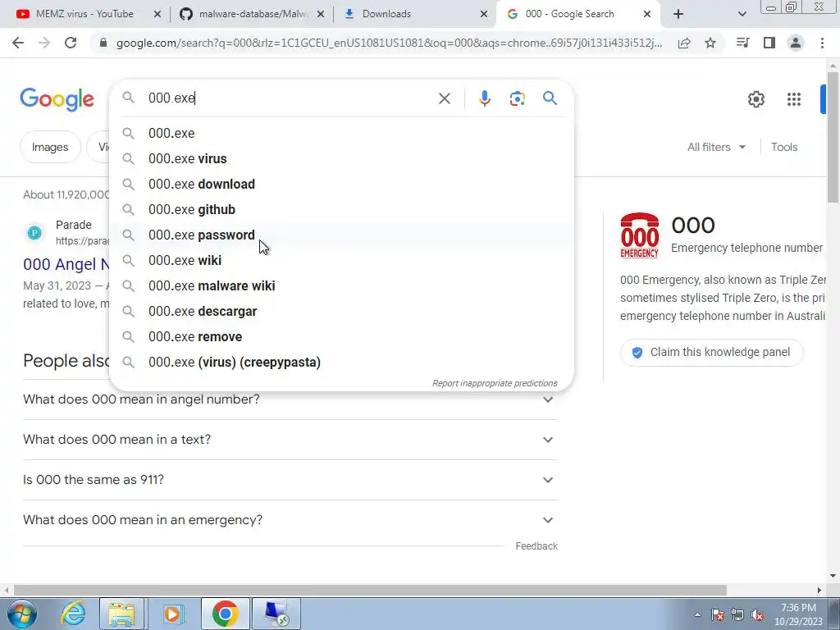Start voice search with microphone
840x630 pixels.
484,98
